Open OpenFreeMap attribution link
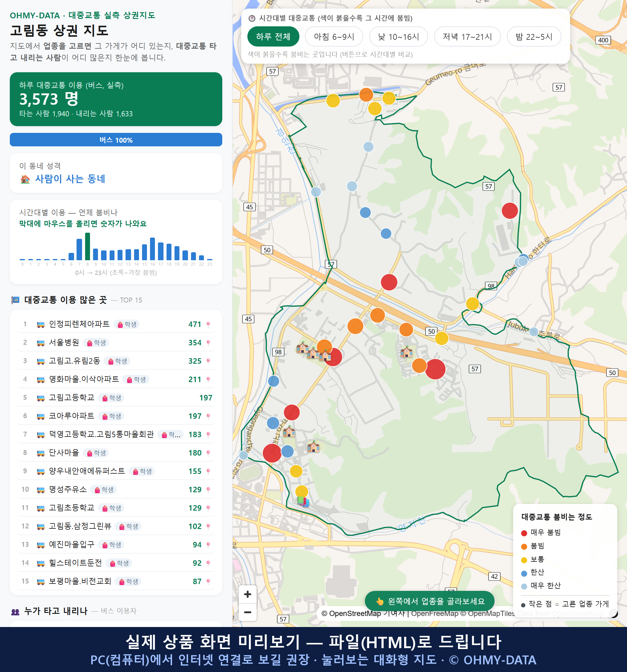 point(435,613)
